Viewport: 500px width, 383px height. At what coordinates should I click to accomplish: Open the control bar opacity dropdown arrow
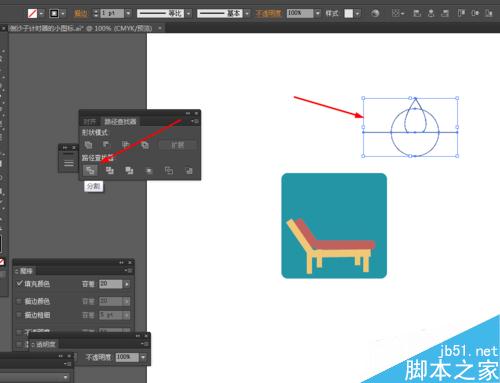[318, 13]
